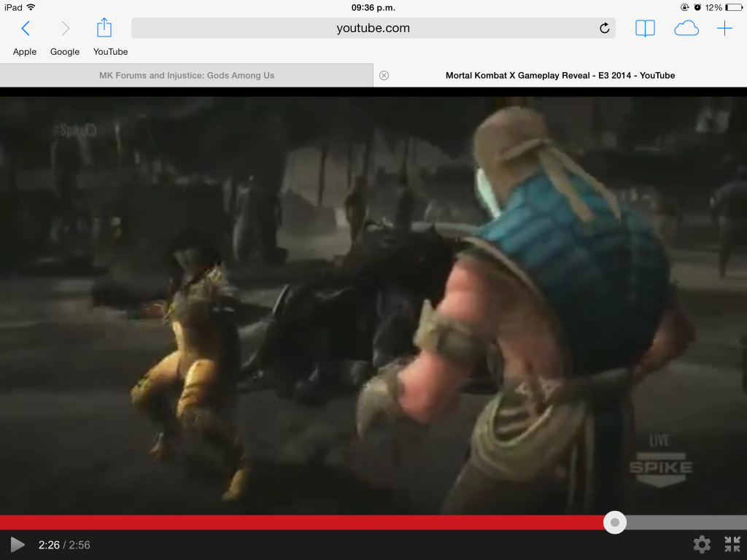Screen dimensions: 747x560
Task: Tap the battery indicator in status bar
Action: point(732,7)
